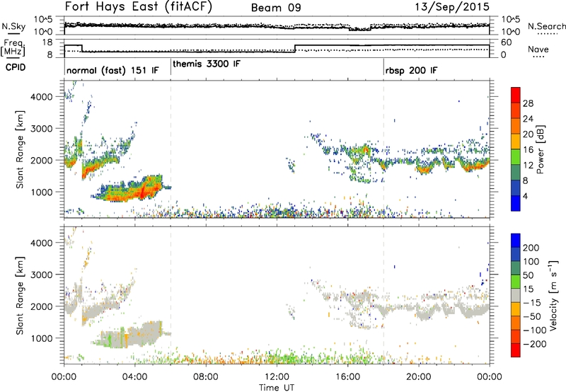Click the '20:00' time tick label
Screen dimensions: 566x392
pos(419,377)
